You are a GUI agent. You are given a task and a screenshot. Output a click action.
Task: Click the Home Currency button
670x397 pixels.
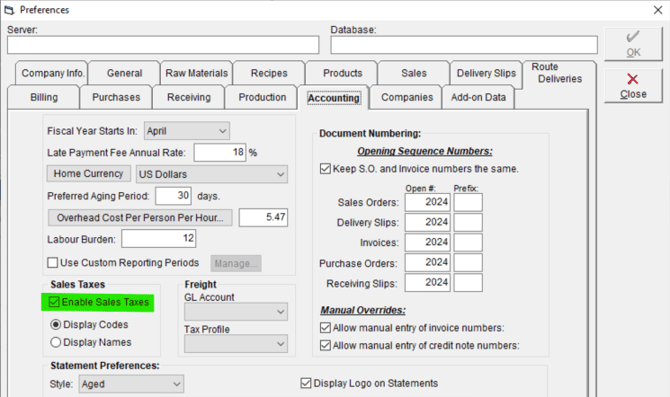coord(88,174)
